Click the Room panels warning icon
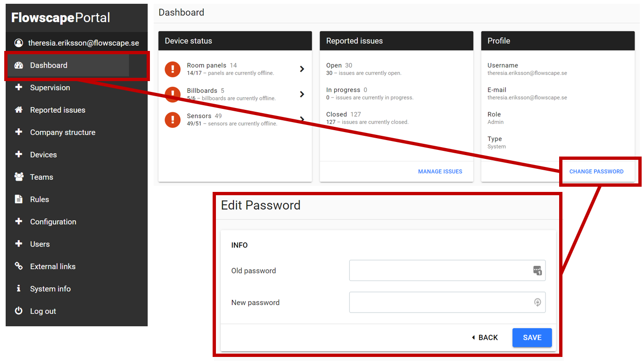Image resolution: width=644 pixels, height=364 pixels. tap(173, 69)
